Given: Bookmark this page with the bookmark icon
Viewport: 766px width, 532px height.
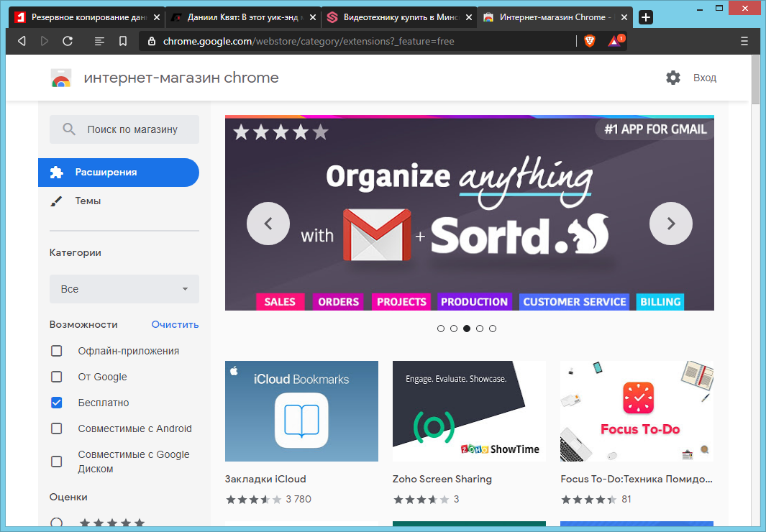Looking at the screenshot, I should click(x=123, y=41).
